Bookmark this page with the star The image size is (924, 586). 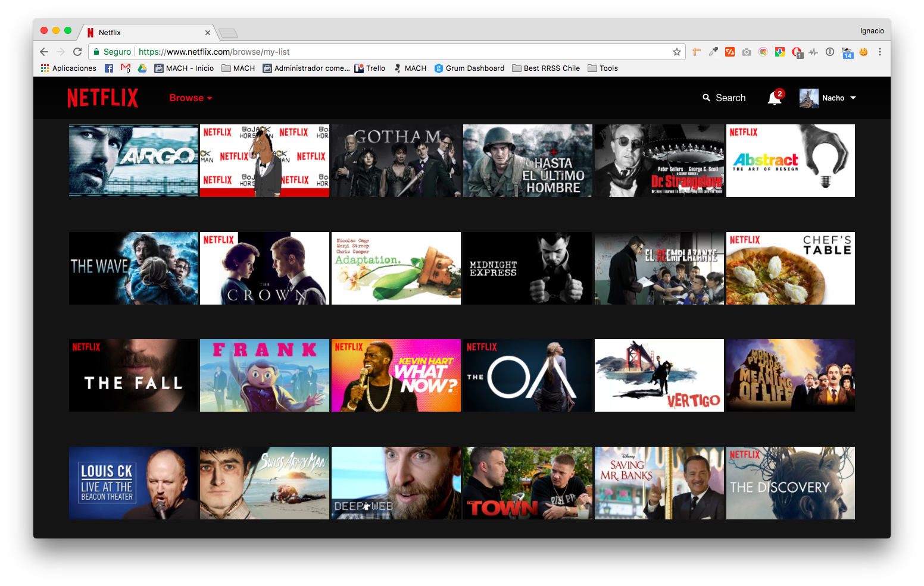coord(676,52)
